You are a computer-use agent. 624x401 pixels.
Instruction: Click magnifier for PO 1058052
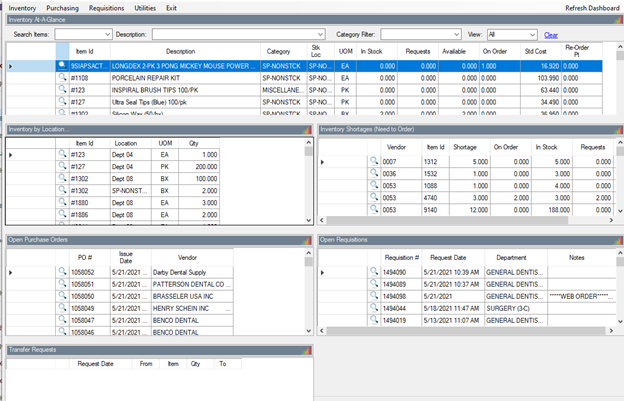(x=62, y=272)
